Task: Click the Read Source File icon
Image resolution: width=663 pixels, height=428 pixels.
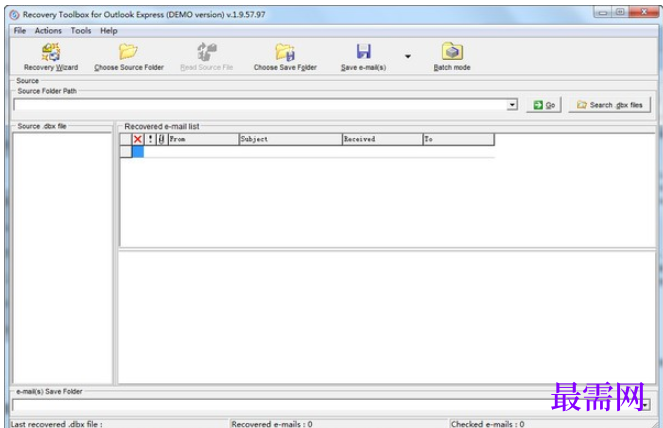Action: [207, 52]
